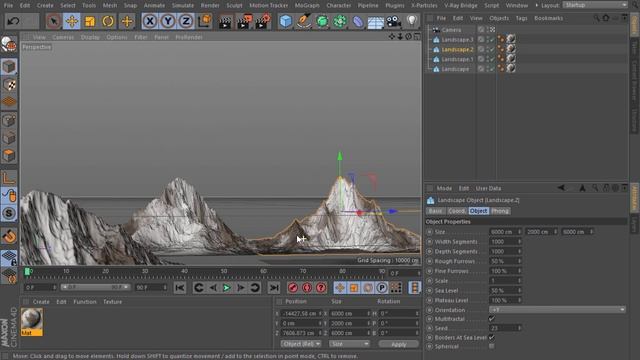This screenshot has width=640, height=360.
Task: Enable Polygons mode in left toolbar
Action: coord(9,156)
